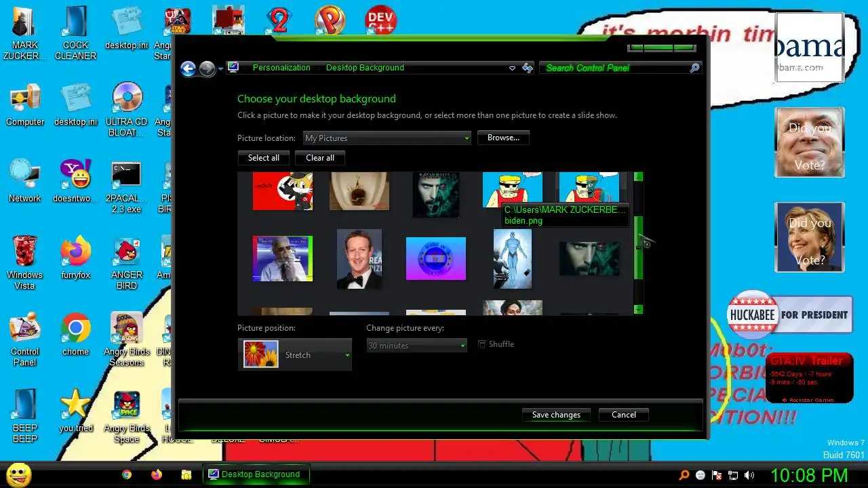The height and width of the screenshot is (488, 868).
Task: Click the HUCKABEE FOR PRESIDENT gadget
Action: coord(789,314)
